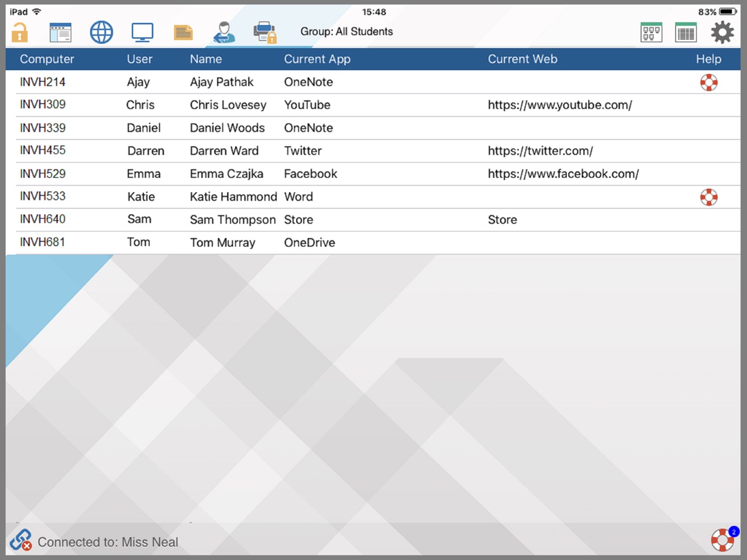The width and height of the screenshot is (747, 560).
Task: Click the https://www.youtube.com/ URL
Action: click(x=560, y=105)
